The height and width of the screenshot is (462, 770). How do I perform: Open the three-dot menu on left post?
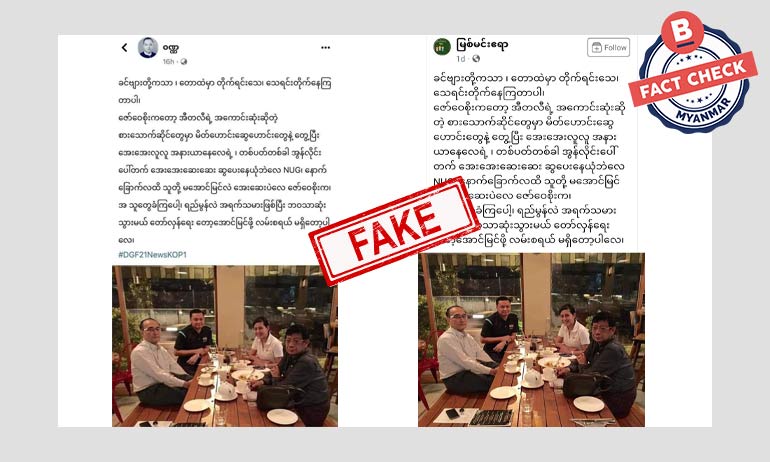coord(326,48)
